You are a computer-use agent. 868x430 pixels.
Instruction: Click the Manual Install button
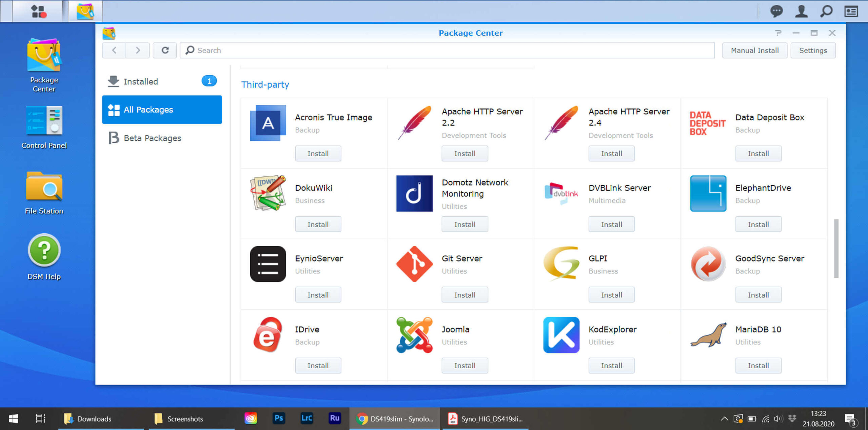[x=754, y=50]
